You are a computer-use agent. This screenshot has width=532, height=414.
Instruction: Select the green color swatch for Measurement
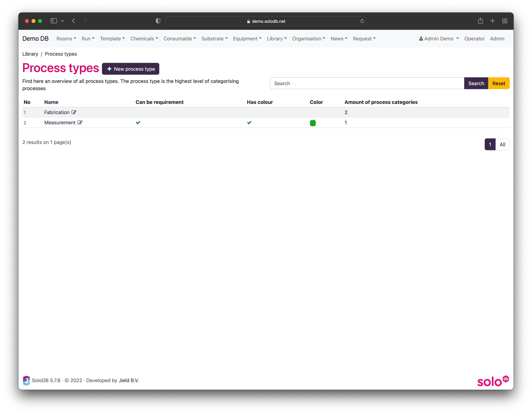tap(313, 123)
